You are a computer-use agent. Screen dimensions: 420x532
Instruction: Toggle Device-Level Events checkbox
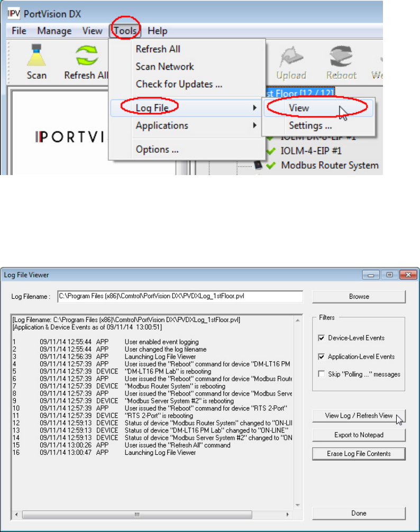click(x=321, y=338)
